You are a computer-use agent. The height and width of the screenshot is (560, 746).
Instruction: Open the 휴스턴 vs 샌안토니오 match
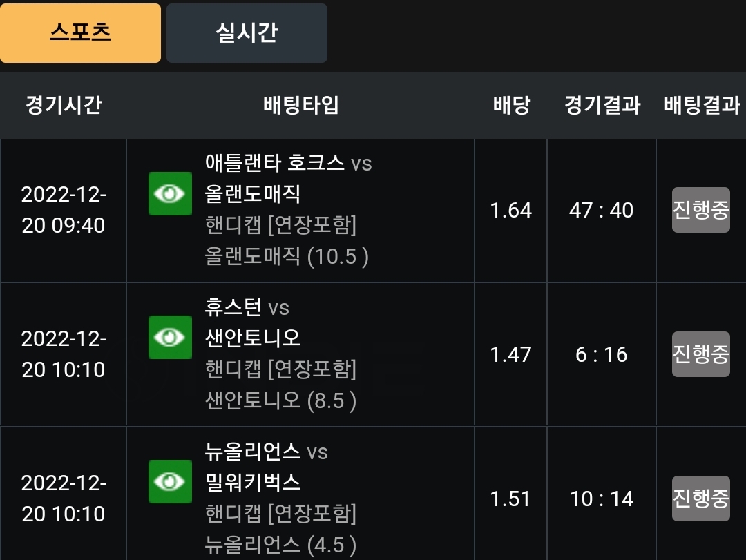coord(253,322)
